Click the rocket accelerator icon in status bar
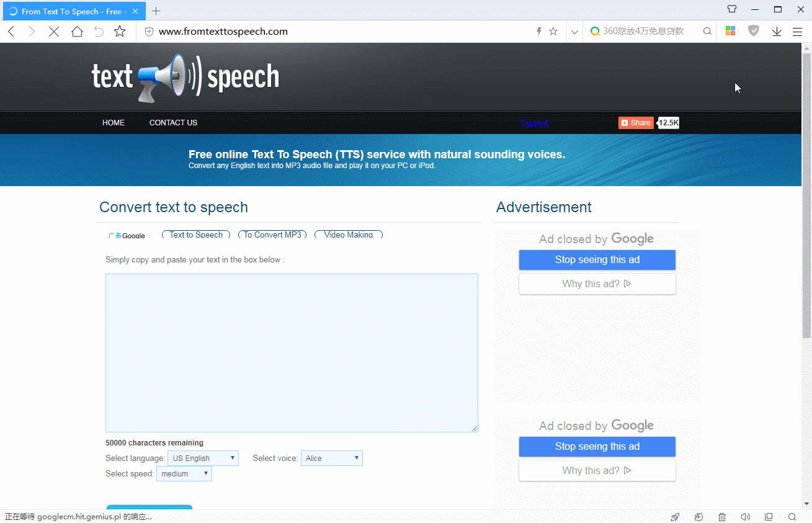This screenshot has height=523, width=812. 675,517
